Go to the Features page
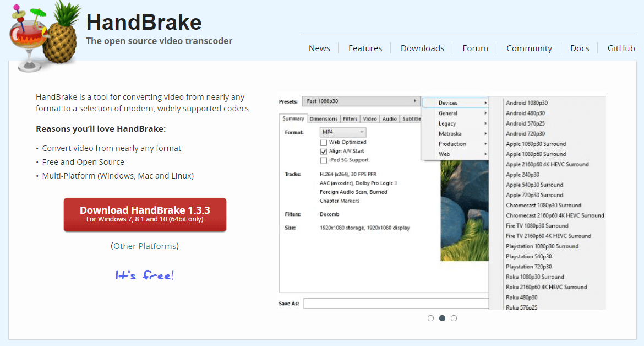The height and width of the screenshot is (346, 644). point(365,48)
